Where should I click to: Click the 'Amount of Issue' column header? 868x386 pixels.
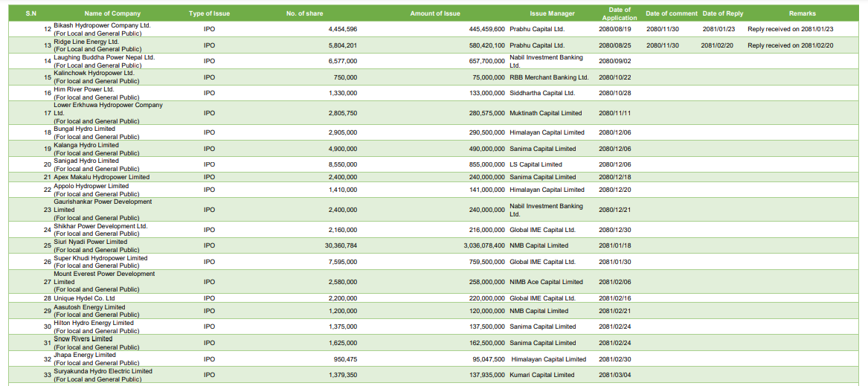click(435, 13)
